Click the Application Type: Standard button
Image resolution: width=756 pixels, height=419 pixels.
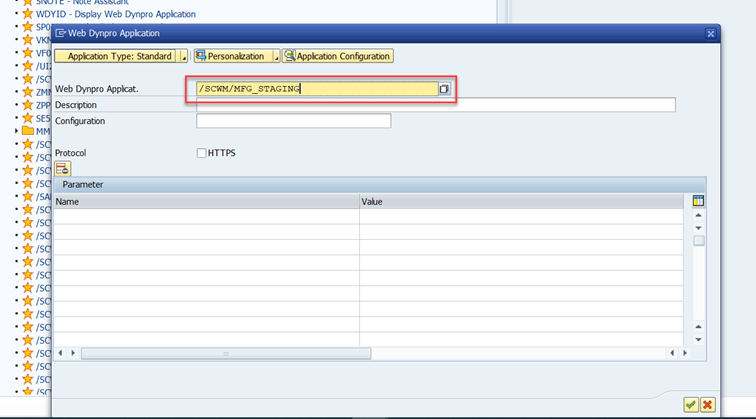point(115,56)
